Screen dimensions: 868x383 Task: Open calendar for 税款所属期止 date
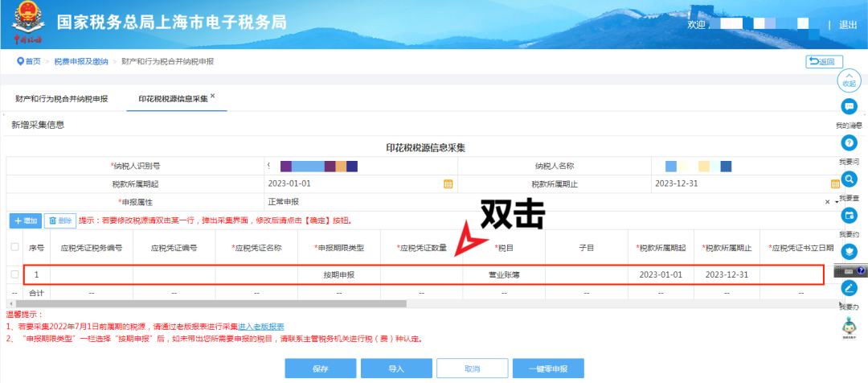(x=835, y=183)
